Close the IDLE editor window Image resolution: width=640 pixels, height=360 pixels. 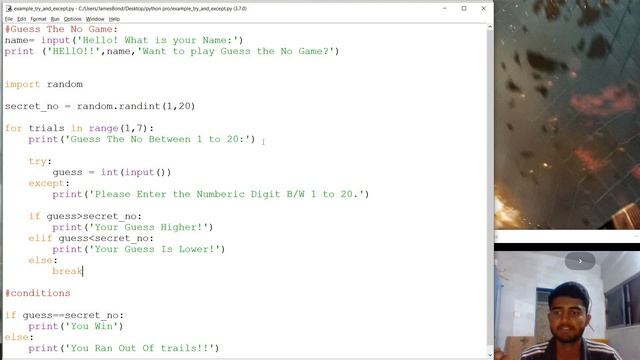484,8
